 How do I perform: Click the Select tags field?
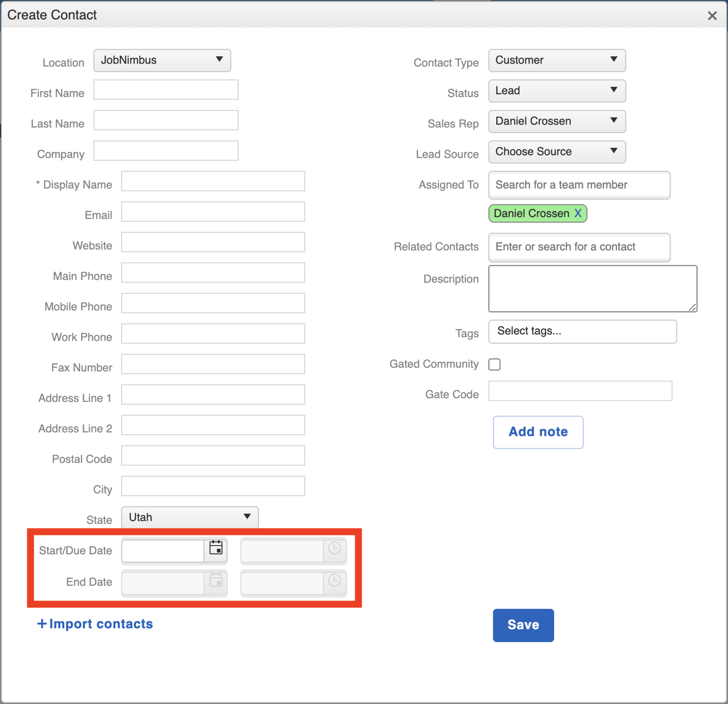[582, 331]
